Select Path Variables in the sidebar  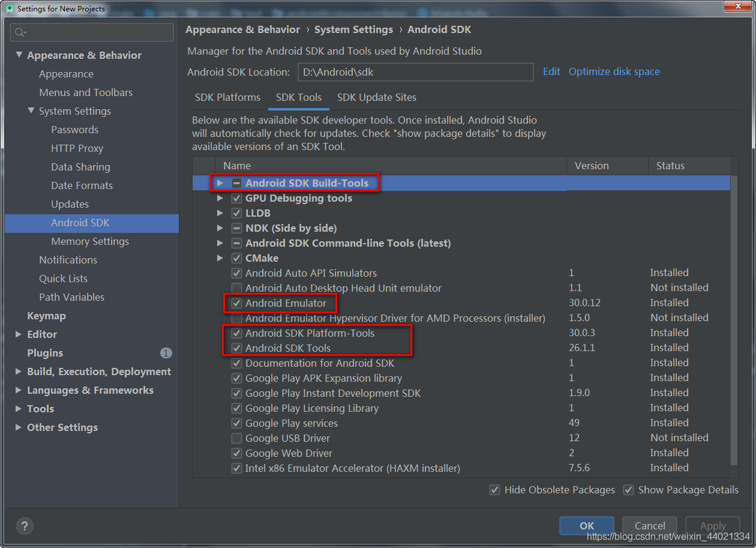tap(71, 297)
